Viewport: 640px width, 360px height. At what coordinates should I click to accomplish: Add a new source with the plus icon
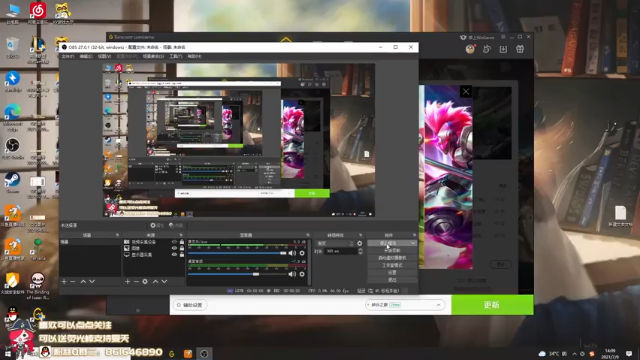point(127,282)
